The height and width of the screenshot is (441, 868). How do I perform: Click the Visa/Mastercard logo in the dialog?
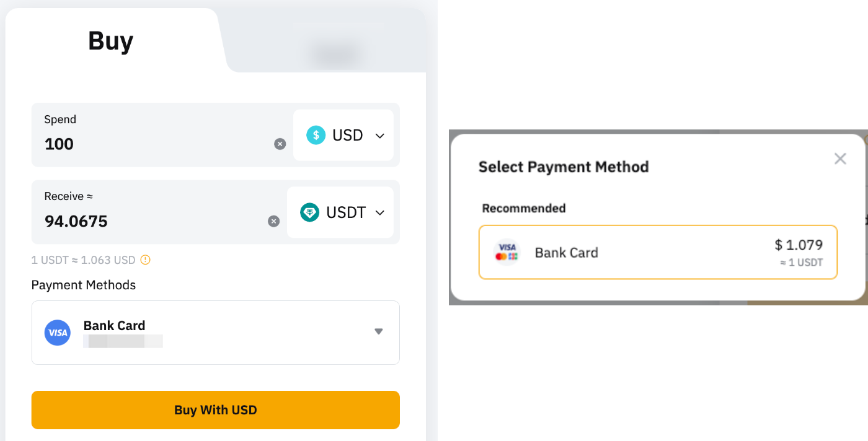(x=507, y=252)
